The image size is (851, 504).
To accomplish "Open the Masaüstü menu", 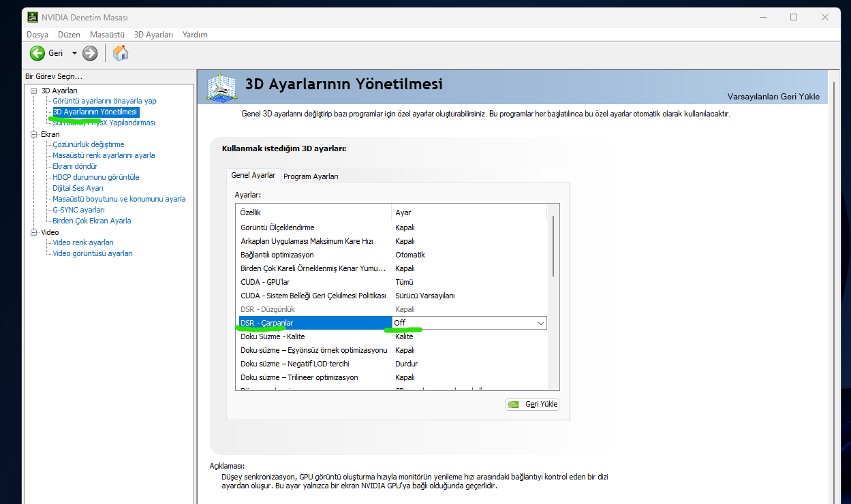I will point(107,34).
